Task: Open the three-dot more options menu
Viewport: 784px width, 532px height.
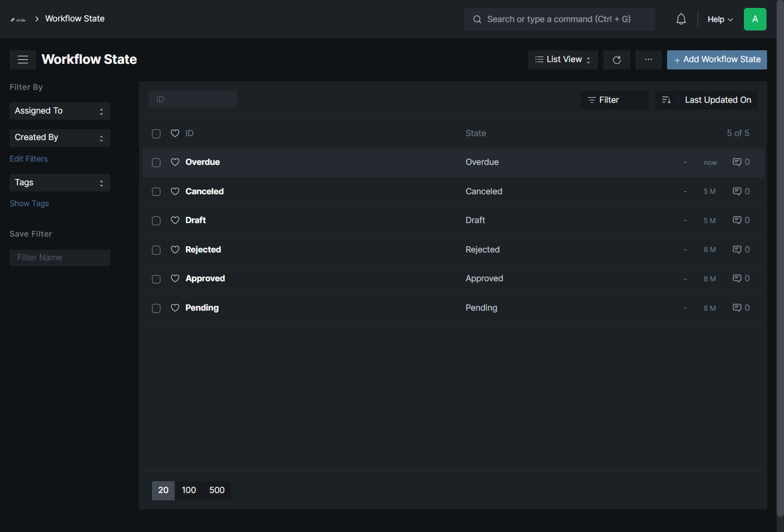Action: tap(648, 60)
